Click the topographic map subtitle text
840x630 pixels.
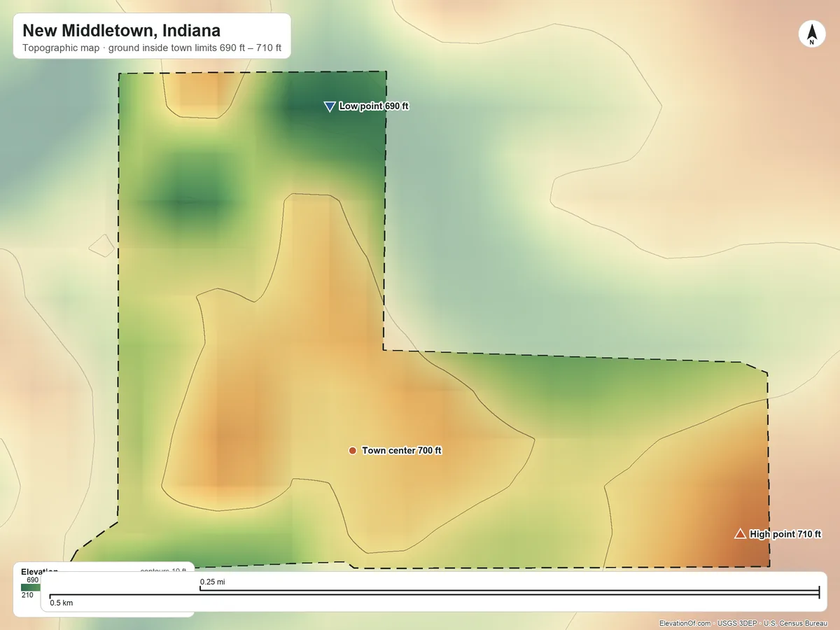point(152,49)
